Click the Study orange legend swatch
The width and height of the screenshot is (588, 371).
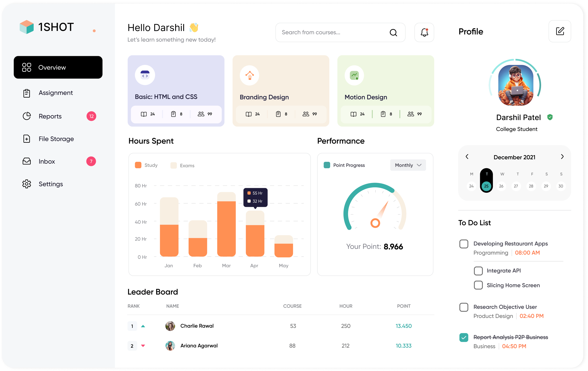(x=138, y=165)
